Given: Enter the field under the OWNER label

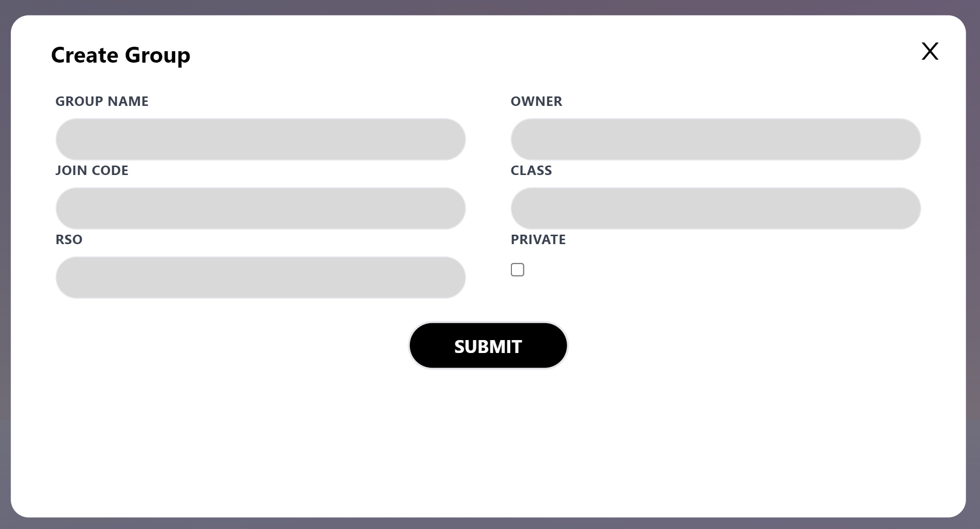Looking at the screenshot, I should pos(715,139).
